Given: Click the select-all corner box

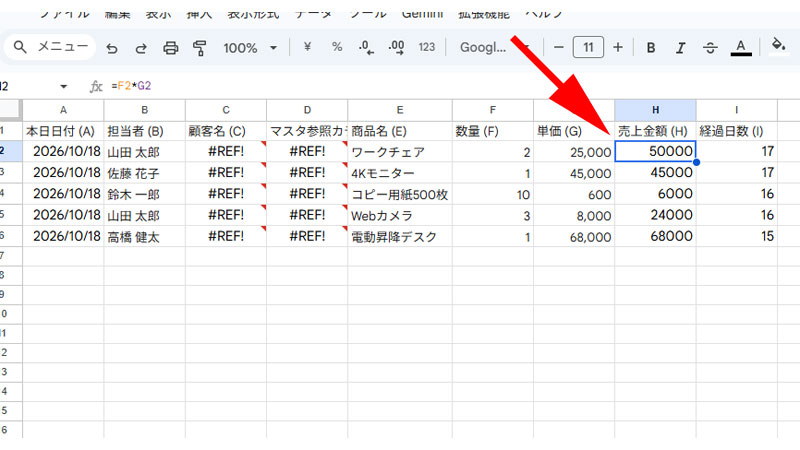Looking at the screenshot, I should [11, 110].
